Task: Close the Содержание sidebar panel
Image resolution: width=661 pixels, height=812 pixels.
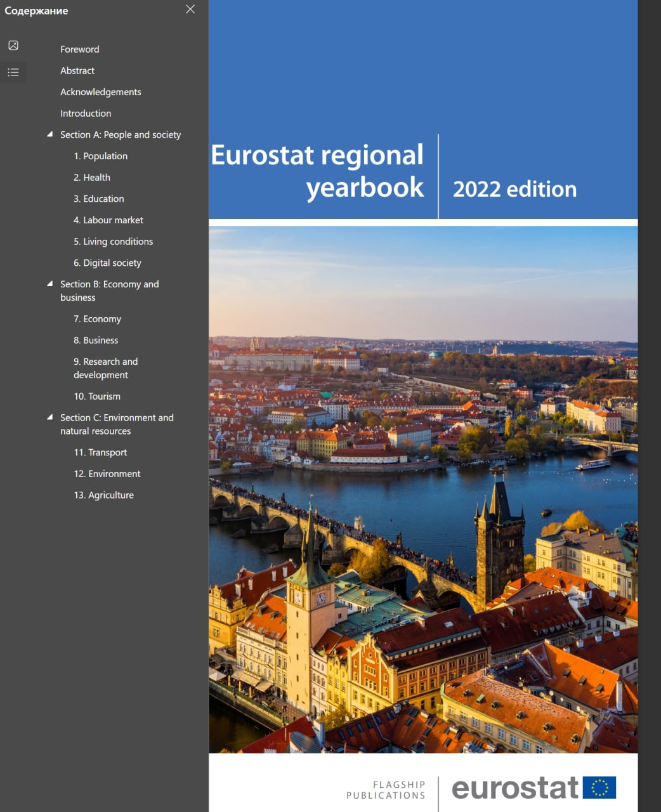Action: (x=190, y=9)
